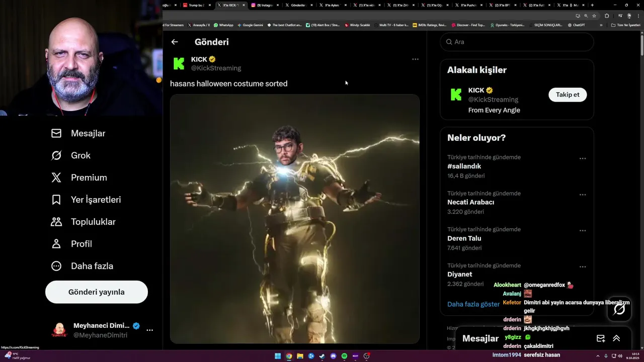Click the Gönderi yayınla button

[x=97, y=292]
